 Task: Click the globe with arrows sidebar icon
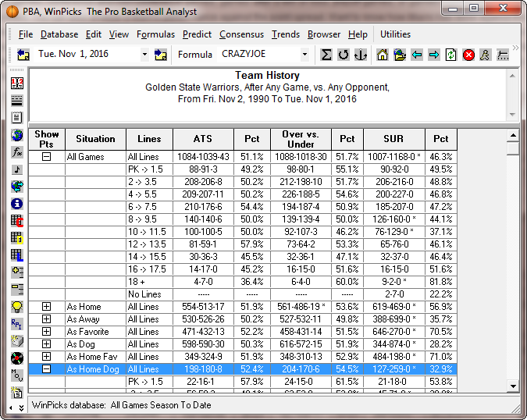[x=17, y=187]
